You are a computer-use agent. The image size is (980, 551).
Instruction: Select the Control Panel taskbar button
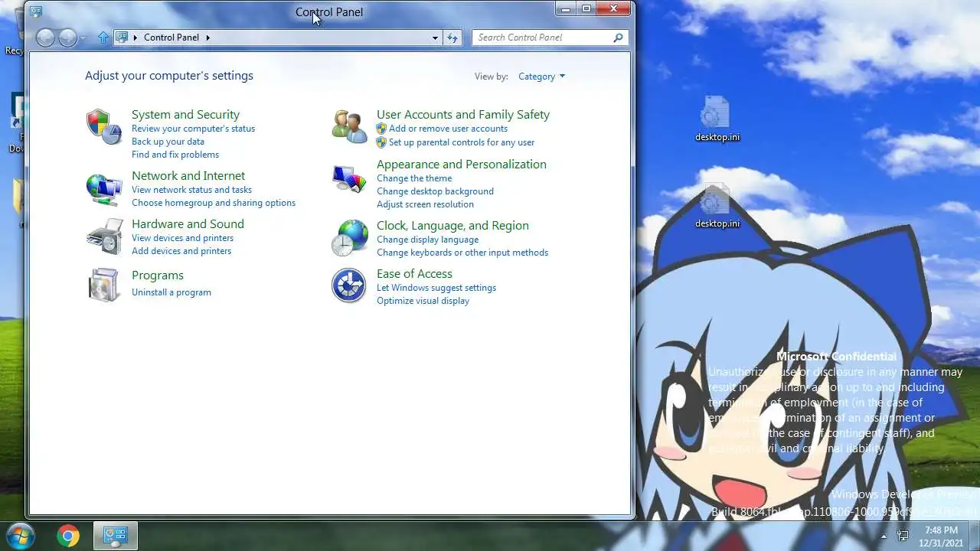(116, 536)
